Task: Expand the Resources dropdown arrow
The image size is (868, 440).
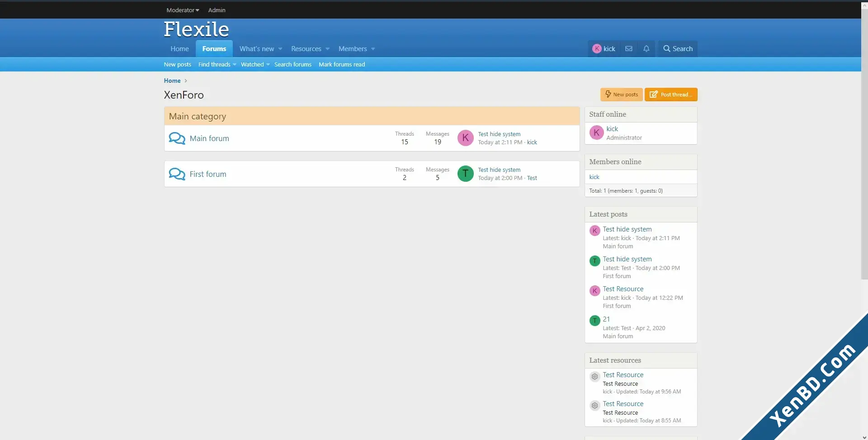Action: point(328,49)
